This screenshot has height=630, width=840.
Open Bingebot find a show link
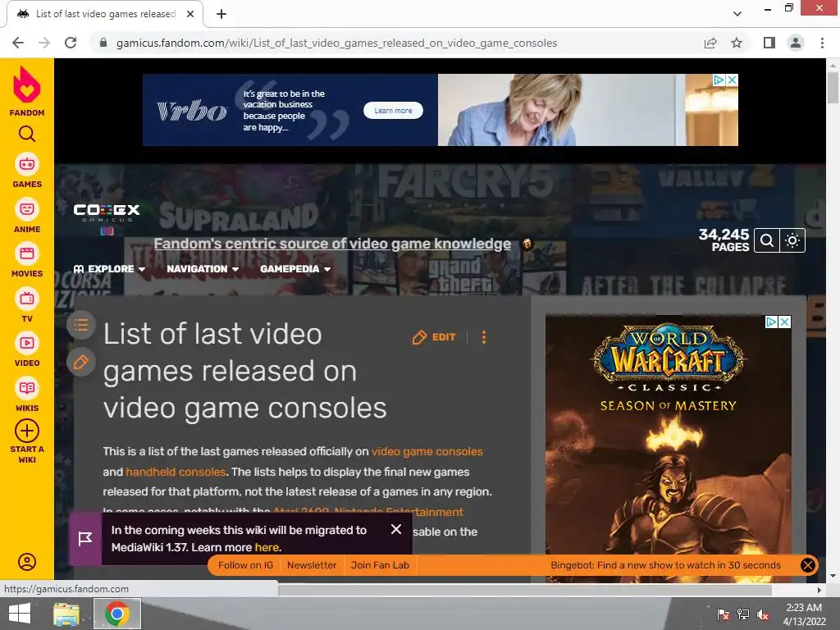pos(665,565)
